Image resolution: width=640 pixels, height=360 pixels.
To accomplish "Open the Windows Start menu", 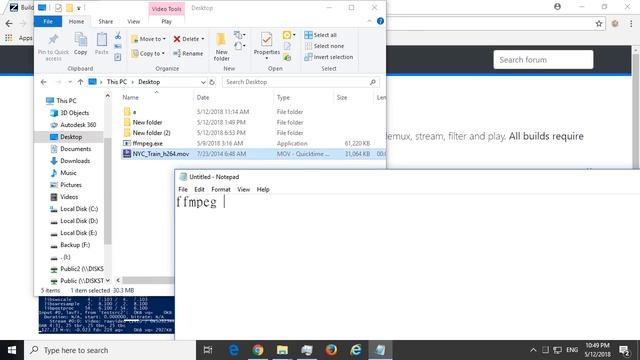I will [12, 350].
